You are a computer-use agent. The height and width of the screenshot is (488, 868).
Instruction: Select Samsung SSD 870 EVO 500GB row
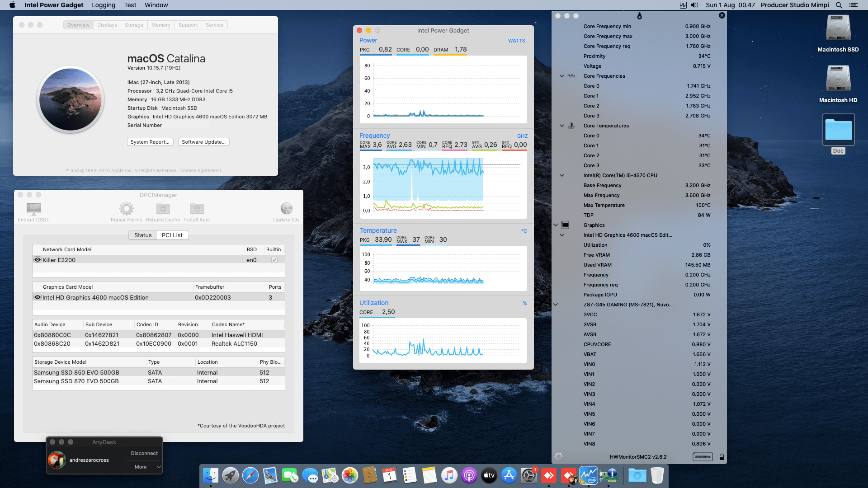(x=159, y=381)
